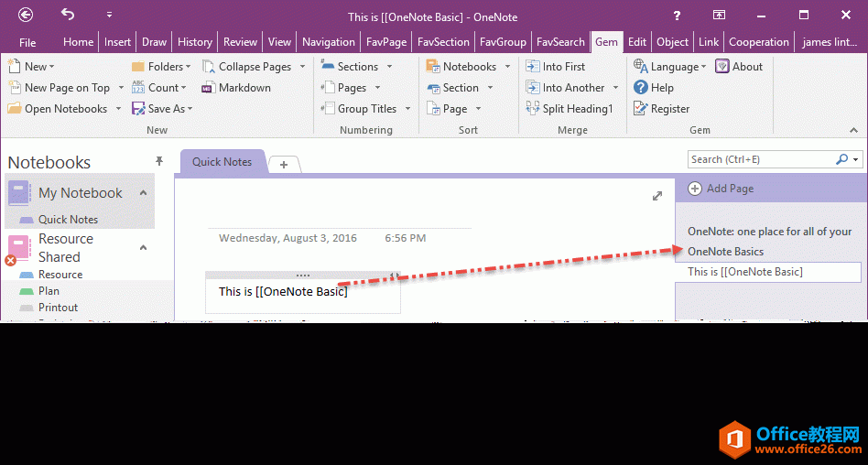Click the Add Page button
Screen dimensions: 868x465
[x=721, y=189]
